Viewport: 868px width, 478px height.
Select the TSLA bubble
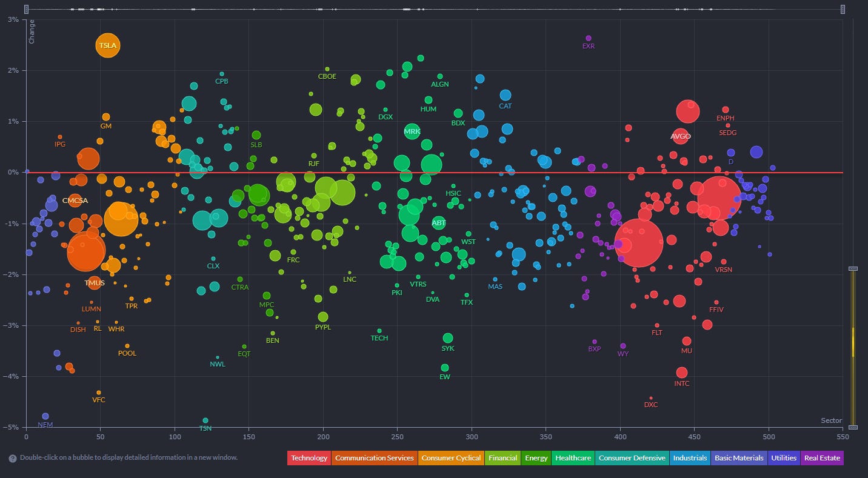point(109,45)
